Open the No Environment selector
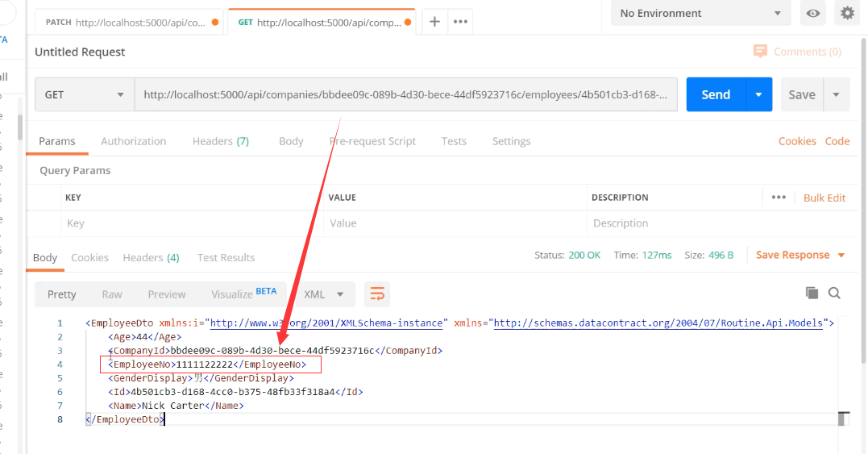 700,14
